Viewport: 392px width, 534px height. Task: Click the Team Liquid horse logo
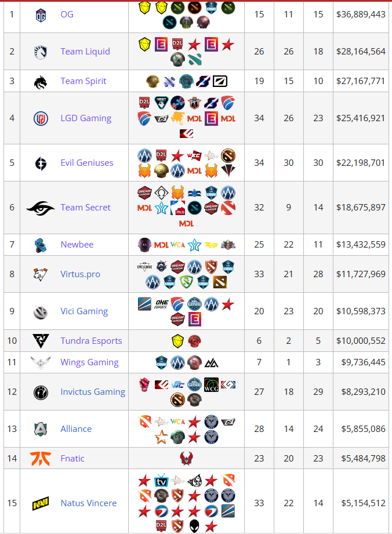(x=41, y=52)
